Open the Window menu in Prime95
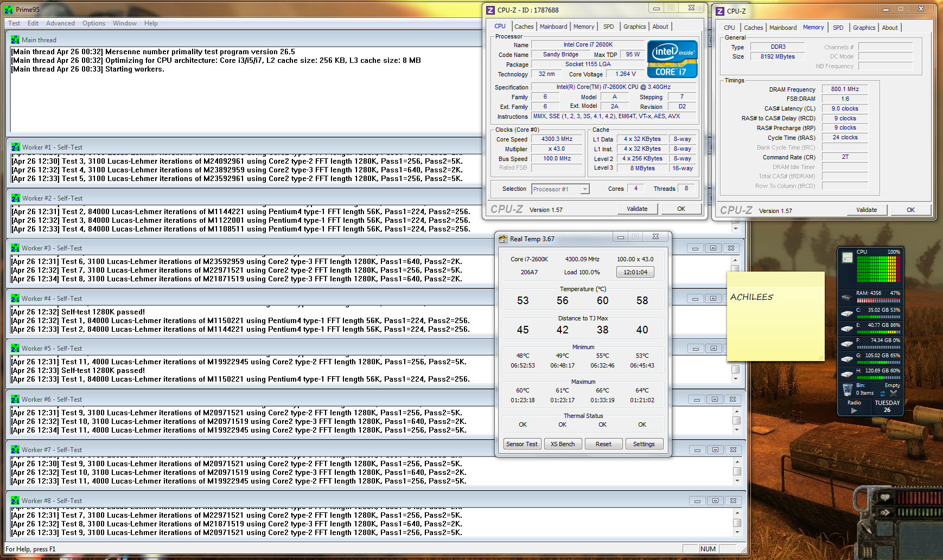The width and height of the screenshot is (943, 560). point(125,23)
